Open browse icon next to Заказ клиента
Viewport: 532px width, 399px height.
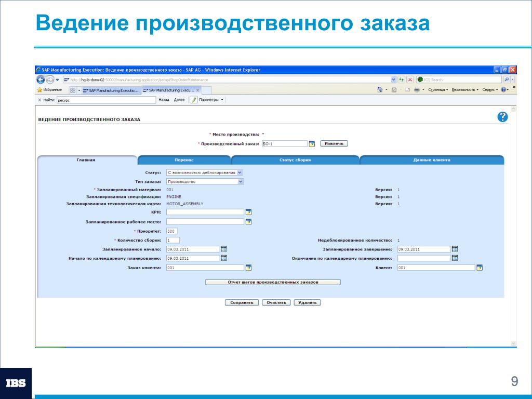click(248, 268)
